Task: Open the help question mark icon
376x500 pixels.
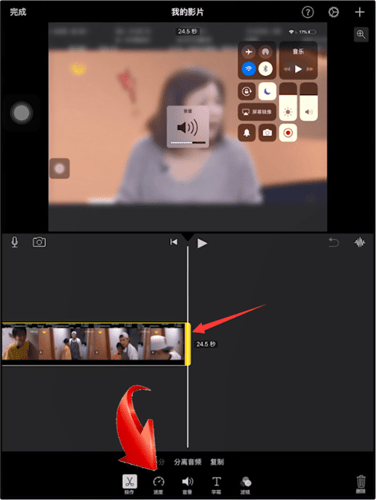Action: 308,12
